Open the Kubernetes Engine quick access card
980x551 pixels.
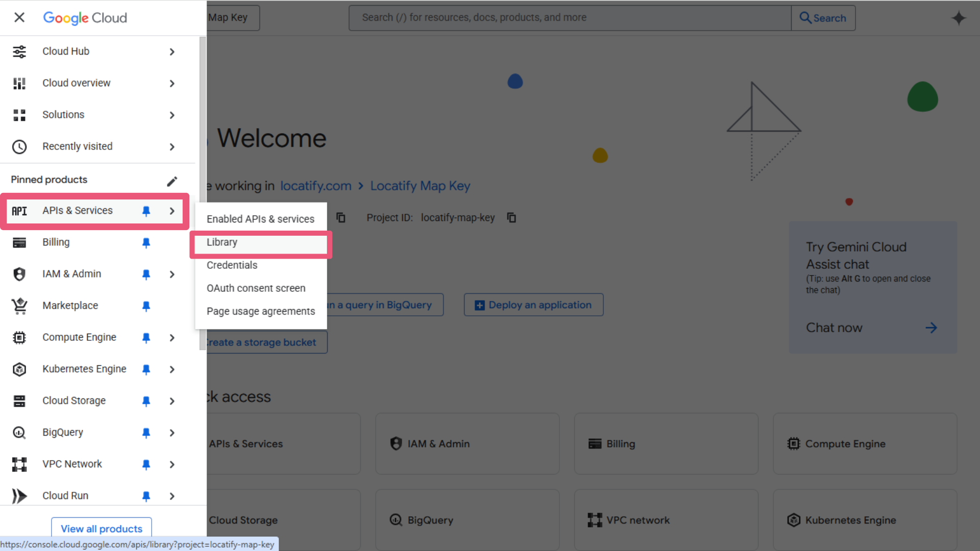click(865, 520)
